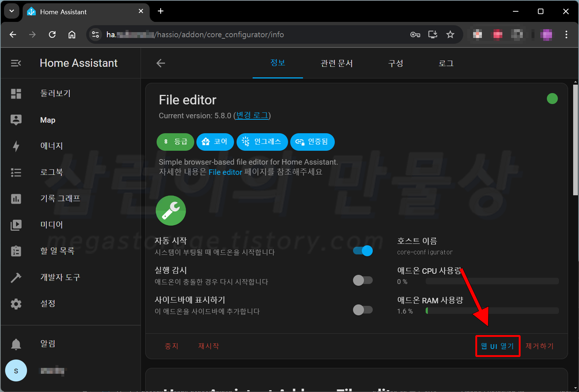Click the 제거하기 button
The width and height of the screenshot is (579, 392).
[540, 346]
